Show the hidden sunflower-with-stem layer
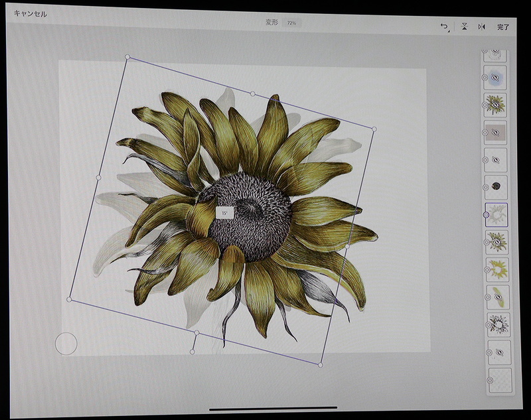 coord(495,105)
